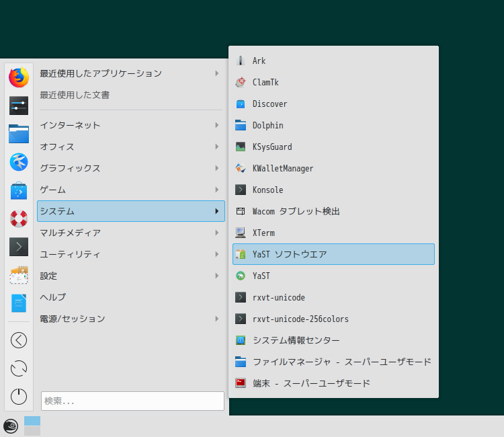
Task: Click the システム情報センター icon
Action: point(241,340)
